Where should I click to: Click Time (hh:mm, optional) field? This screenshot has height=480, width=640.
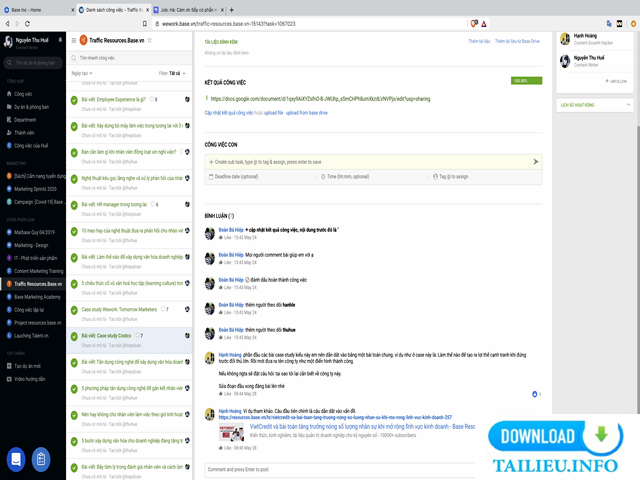pyautogui.click(x=373, y=177)
